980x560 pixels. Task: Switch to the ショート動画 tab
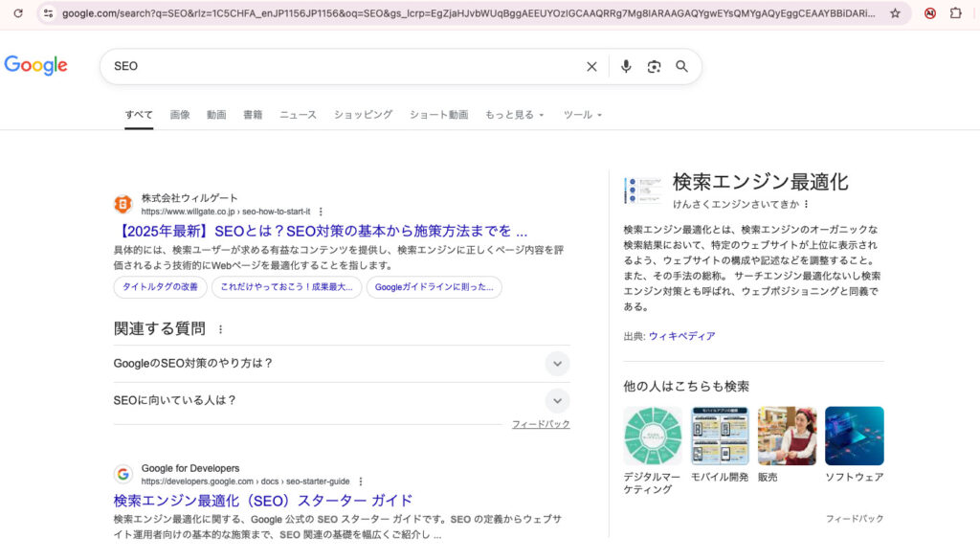pyautogui.click(x=438, y=115)
